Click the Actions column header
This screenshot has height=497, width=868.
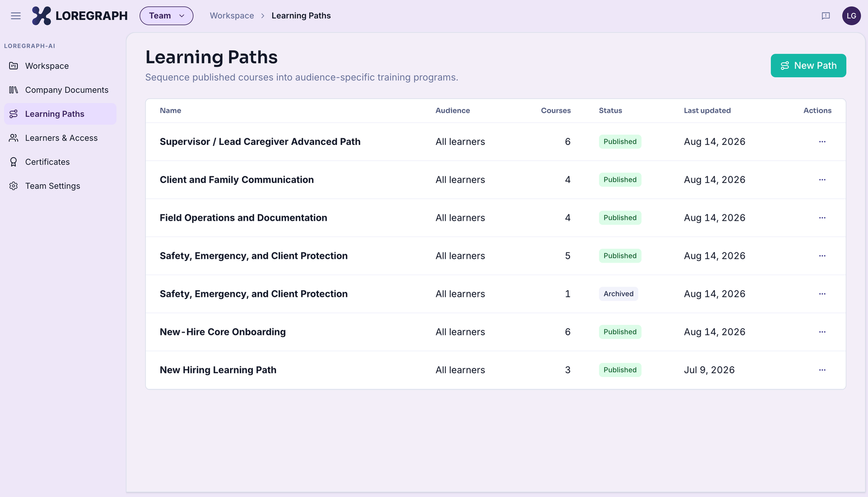tap(817, 110)
